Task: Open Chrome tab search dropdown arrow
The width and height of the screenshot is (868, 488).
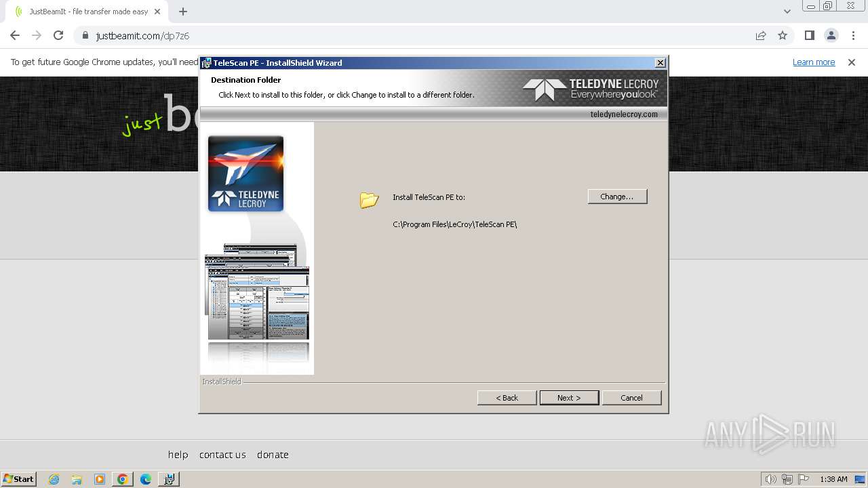Action: (x=787, y=12)
